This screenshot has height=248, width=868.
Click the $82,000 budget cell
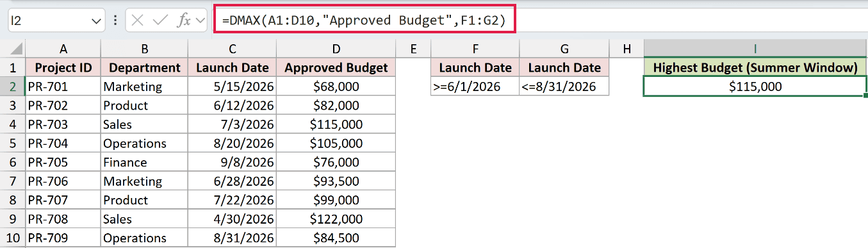(336, 105)
